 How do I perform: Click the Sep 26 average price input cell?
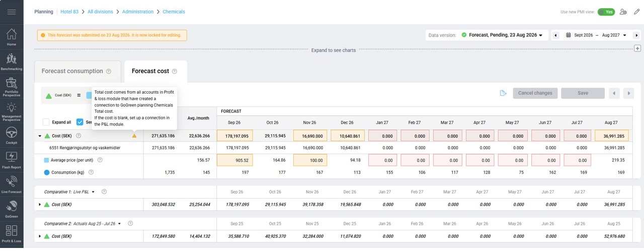click(234, 160)
